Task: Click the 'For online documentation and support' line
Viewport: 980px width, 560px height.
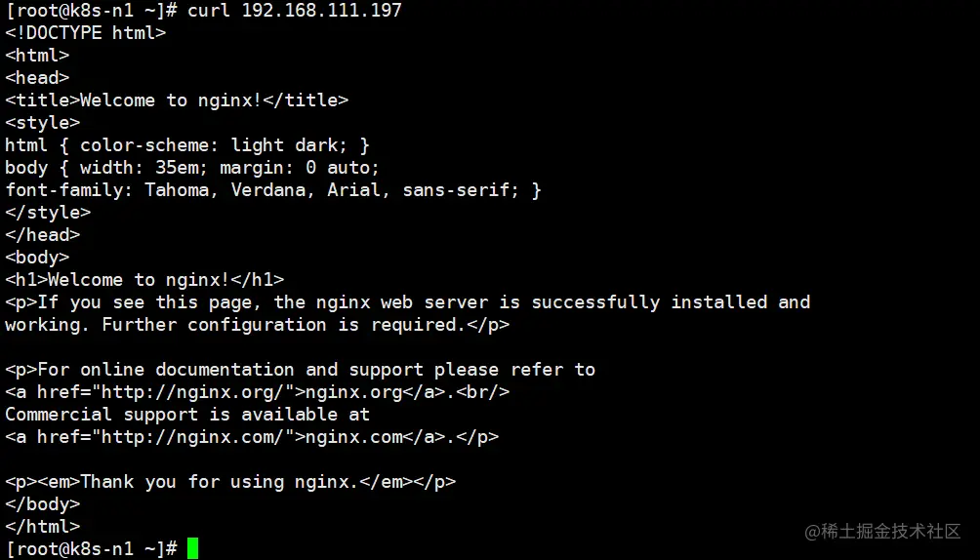Action: pyautogui.click(x=300, y=370)
